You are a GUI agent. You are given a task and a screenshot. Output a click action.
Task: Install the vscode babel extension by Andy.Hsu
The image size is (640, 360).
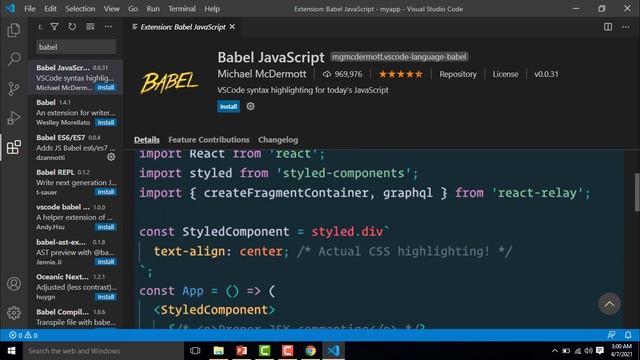tap(106, 227)
